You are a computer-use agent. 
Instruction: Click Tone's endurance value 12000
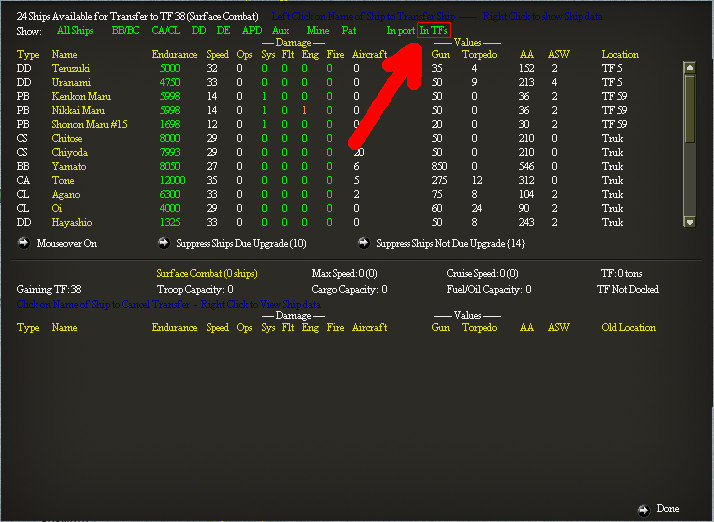click(x=173, y=180)
